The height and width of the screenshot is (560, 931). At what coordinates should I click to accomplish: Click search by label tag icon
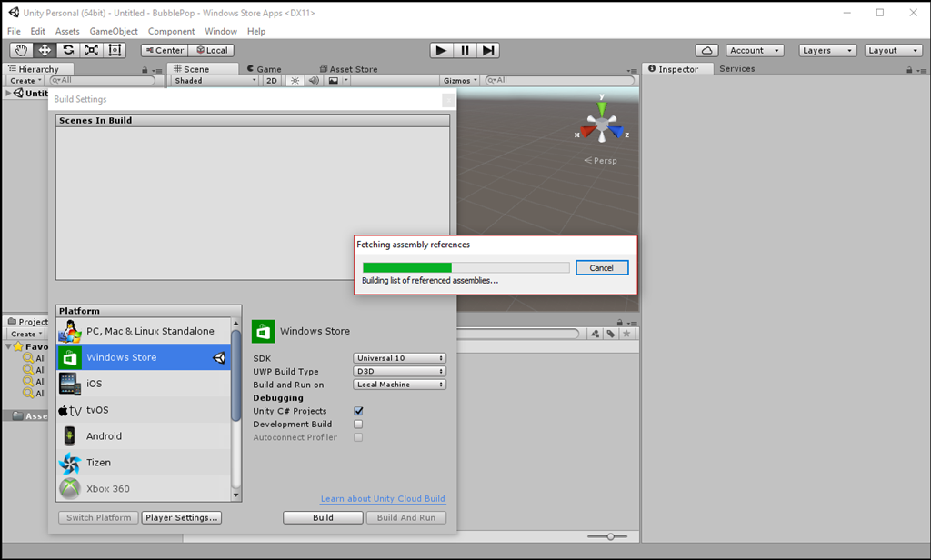pyautogui.click(x=611, y=334)
